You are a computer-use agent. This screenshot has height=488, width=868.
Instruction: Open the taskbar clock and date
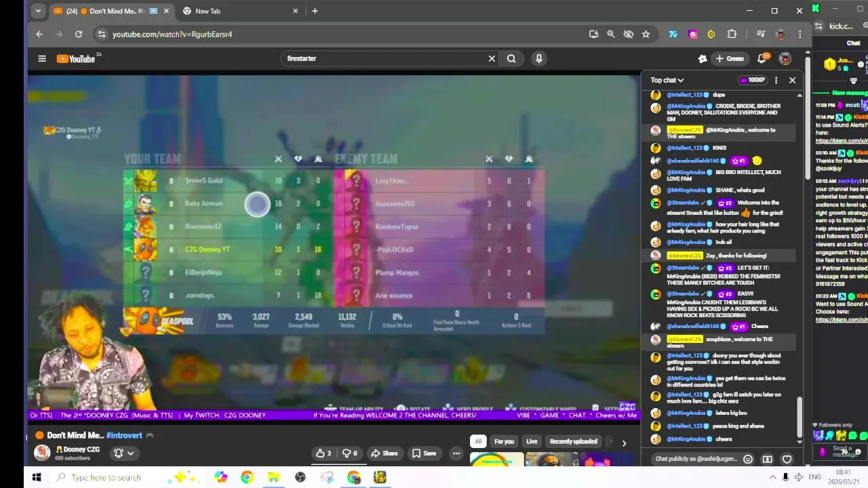point(844,477)
